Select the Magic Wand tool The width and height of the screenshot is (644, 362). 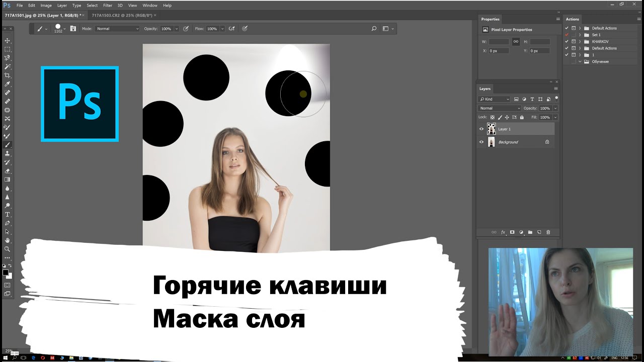click(x=7, y=66)
